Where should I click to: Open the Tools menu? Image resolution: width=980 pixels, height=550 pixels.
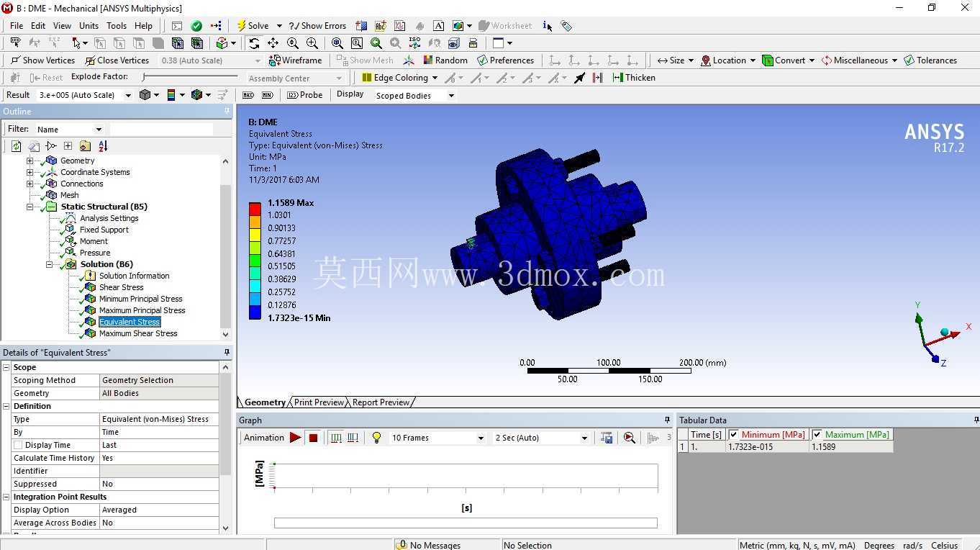coord(116,26)
